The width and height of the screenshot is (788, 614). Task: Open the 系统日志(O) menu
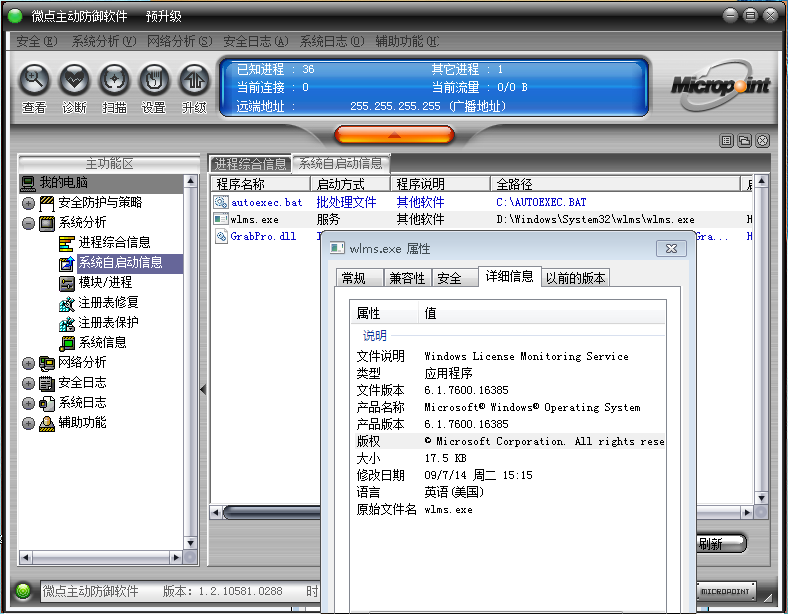pyautogui.click(x=332, y=41)
